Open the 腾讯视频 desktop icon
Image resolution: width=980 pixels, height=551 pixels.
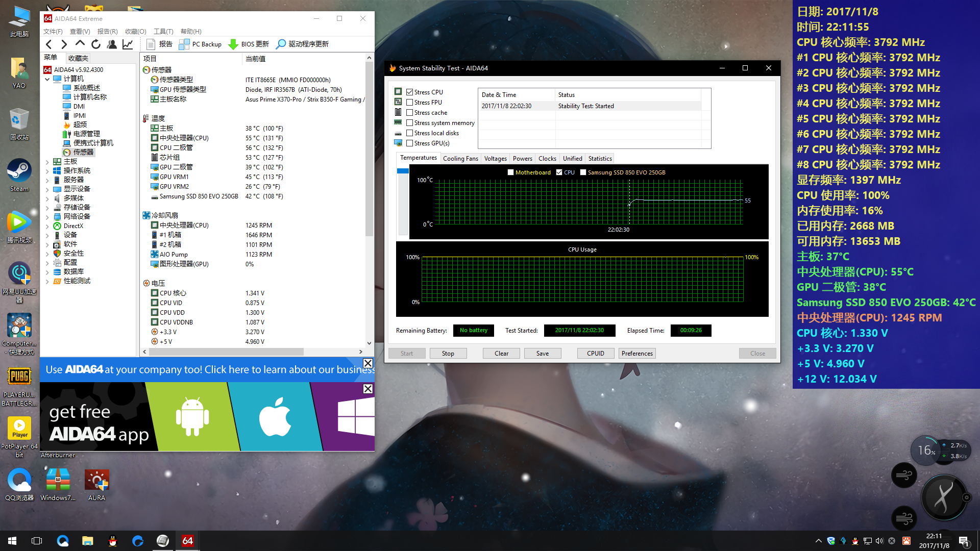click(19, 227)
